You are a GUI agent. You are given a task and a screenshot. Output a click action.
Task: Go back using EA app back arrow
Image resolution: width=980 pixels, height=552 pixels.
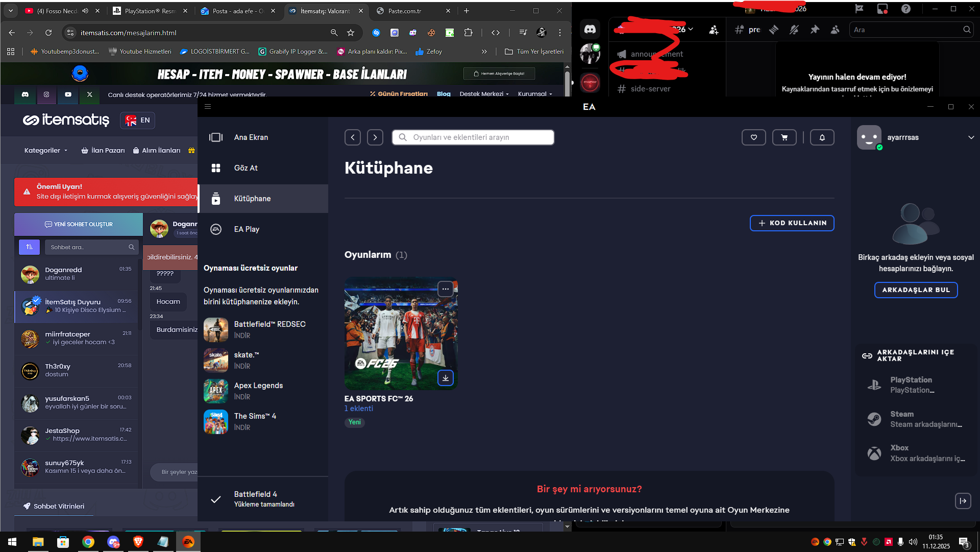click(x=353, y=137)
